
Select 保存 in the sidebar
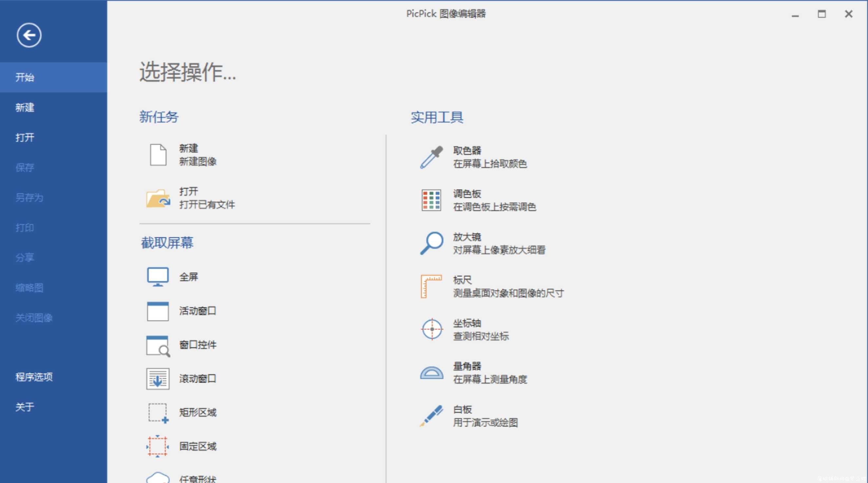(54, 167)
